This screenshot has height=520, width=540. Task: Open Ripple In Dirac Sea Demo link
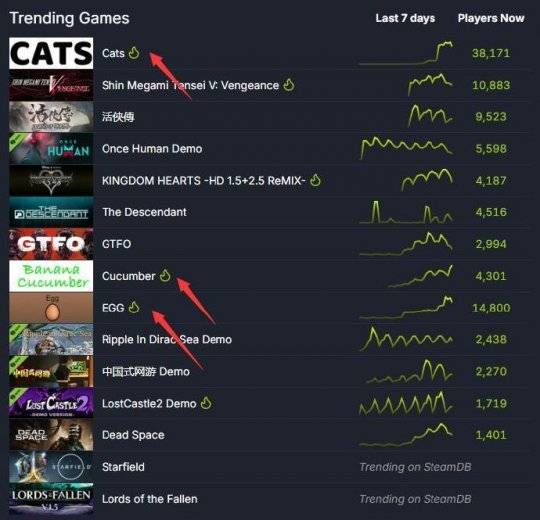[167, 340]
